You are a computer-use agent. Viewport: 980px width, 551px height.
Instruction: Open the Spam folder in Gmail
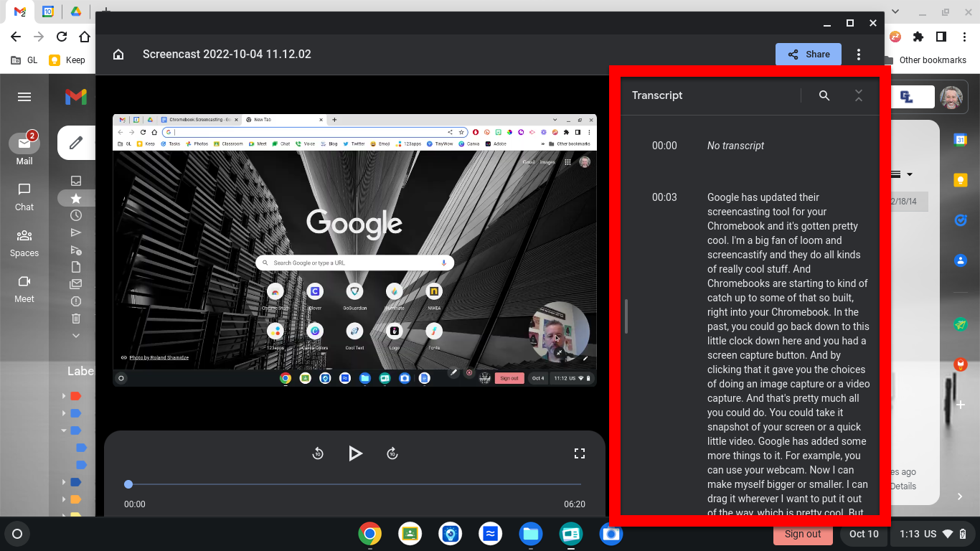click(76, 301)
